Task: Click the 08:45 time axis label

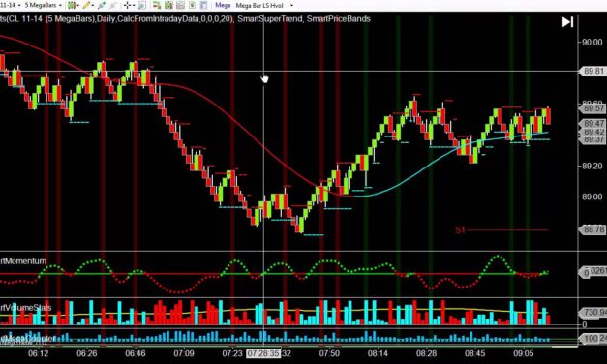Action: 474,353
